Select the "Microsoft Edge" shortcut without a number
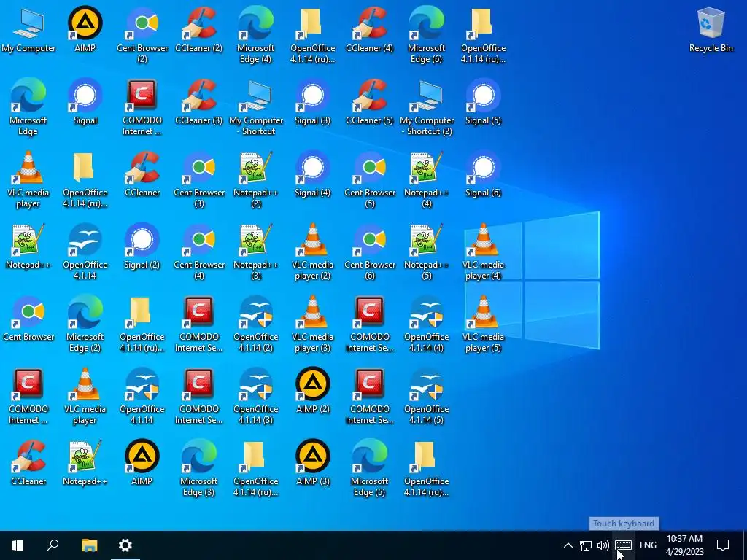Screen dimensions: 747x560 [x=28, y=108]
